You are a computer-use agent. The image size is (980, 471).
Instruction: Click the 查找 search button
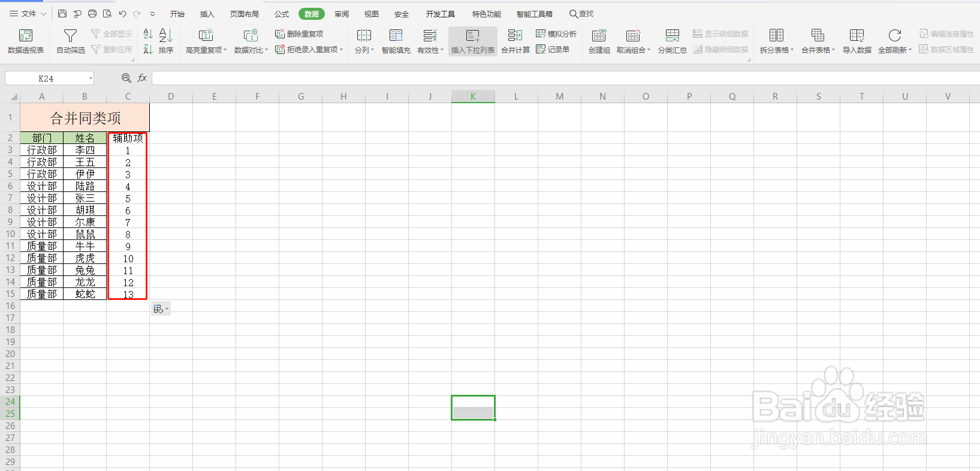click(x=581, y=14)
